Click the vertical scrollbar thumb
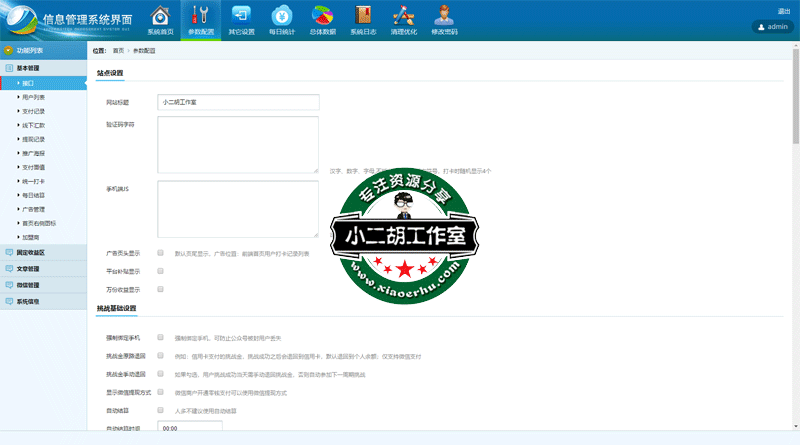800x445 pixels. pyautogui.click(x=795, y=96)
